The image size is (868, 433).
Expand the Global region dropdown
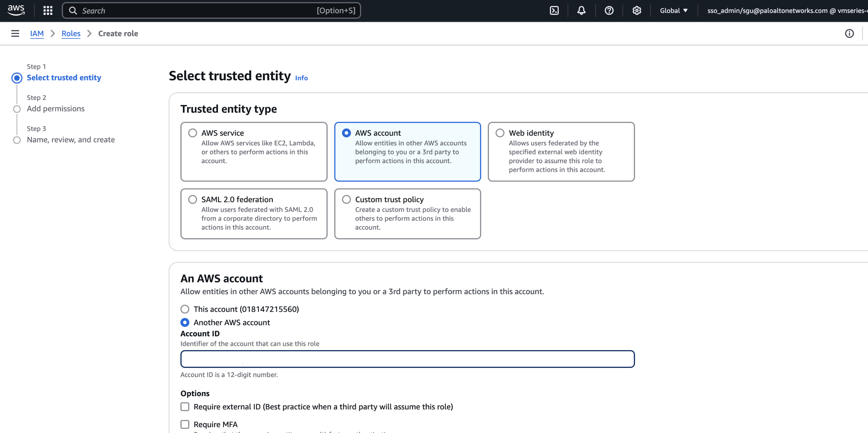[x=673, y=10]
